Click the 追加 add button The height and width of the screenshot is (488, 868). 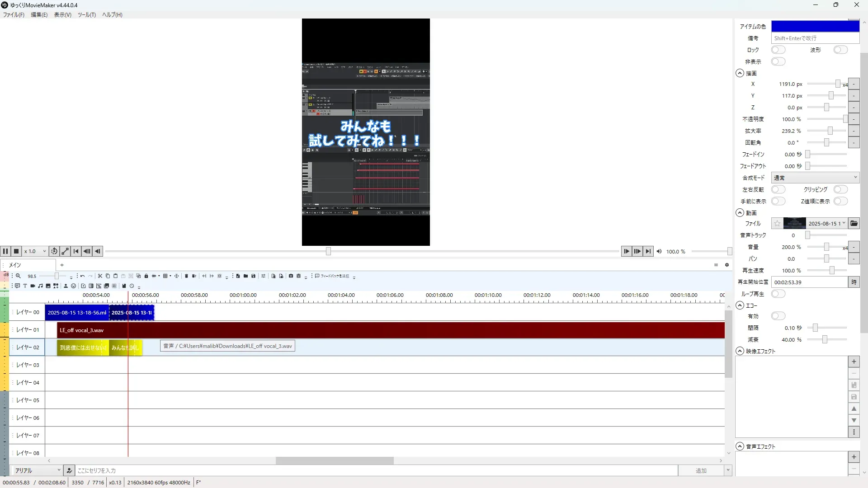(x=701, y=470)
